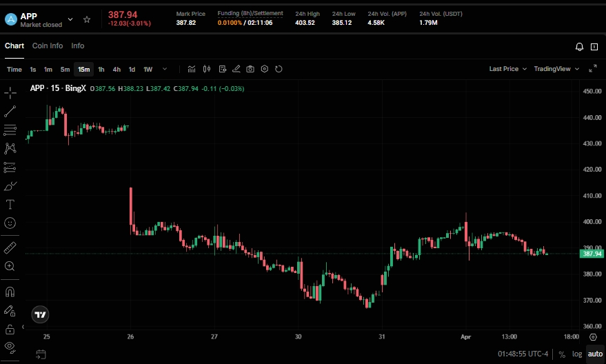Click the 01:48:55 UTC-4 timezone clock
Viewport: 606px width, 364px height.
(x=523, y=354)
